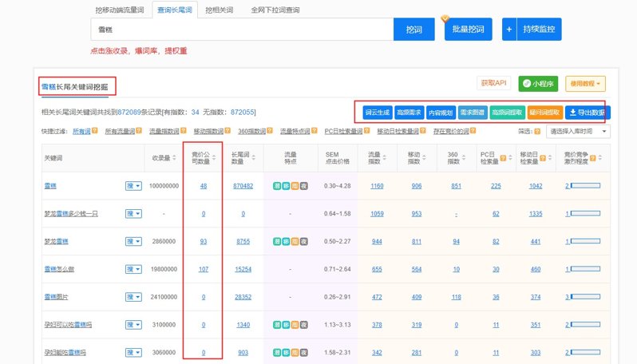Click help icon next to 移动指数词 filter

228,131
